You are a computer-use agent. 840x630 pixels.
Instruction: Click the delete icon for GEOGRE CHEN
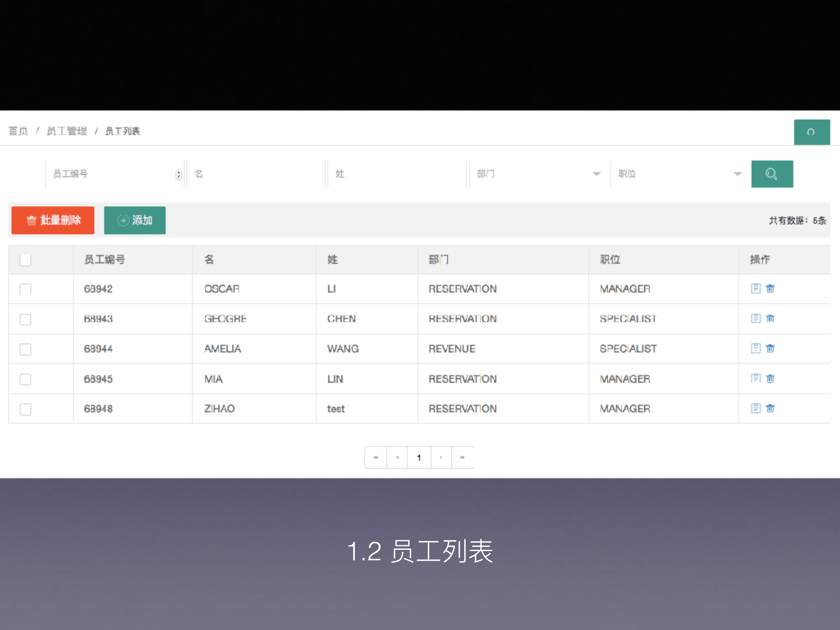[771, 318]
